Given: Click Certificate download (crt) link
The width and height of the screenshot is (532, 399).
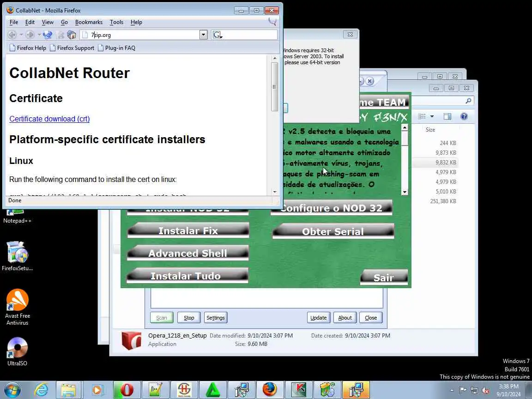Looking at the screenshot, I should (49, 119).
